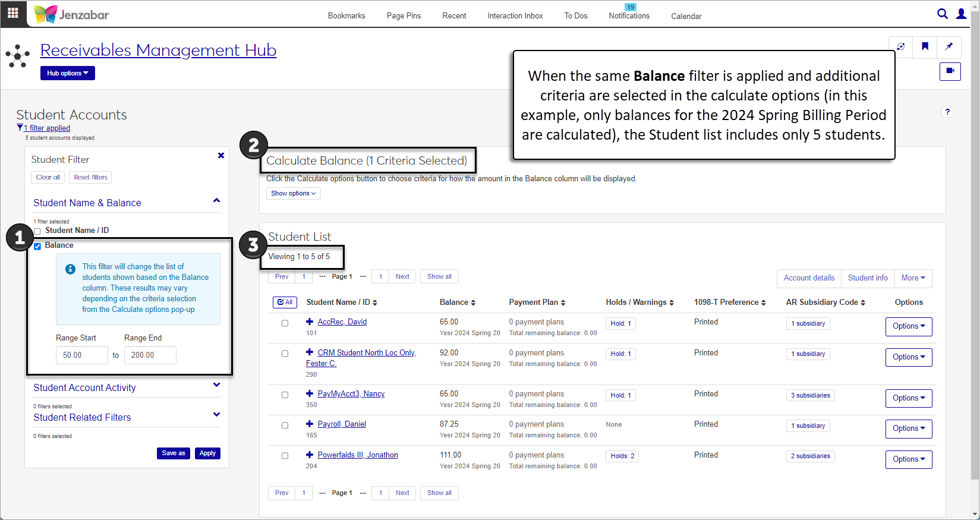Image resolution: width=980 pixels, height=520 pixels.
Task: Click the Range End input field
Action: click(150, 355)
